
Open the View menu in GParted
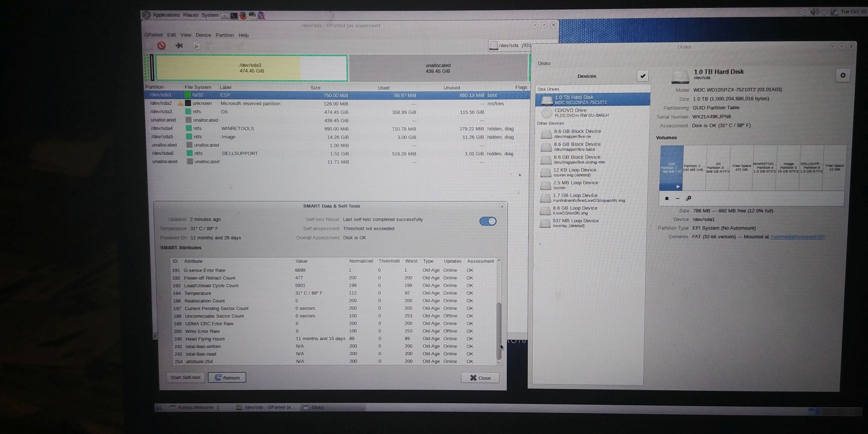click(x=186, y=35)
